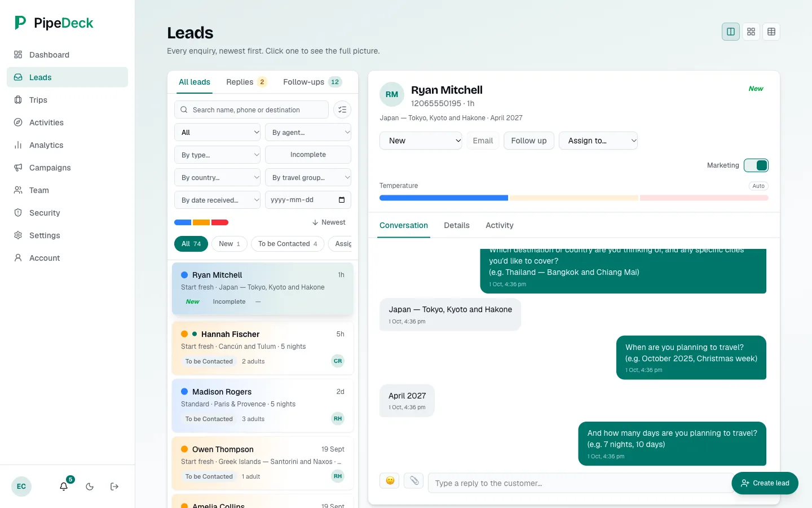Click the PipeDeck logo
The height and width of the screenshot is (508, 812).
54,23
